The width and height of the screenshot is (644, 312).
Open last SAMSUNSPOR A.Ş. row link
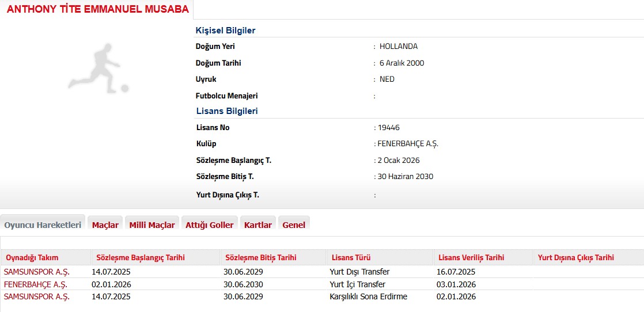tap(37, 297)
